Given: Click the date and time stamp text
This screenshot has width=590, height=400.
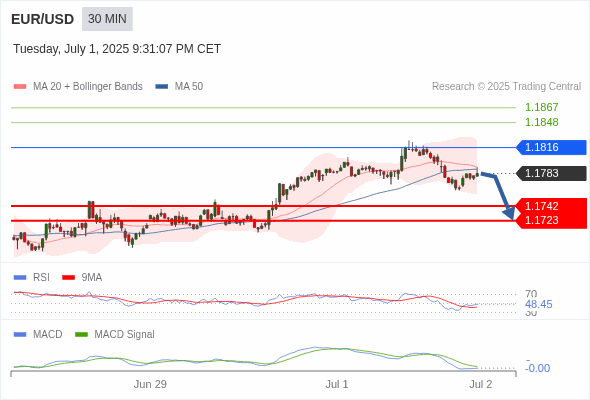Looking at the screenshot, I should (x=117, y=49).
